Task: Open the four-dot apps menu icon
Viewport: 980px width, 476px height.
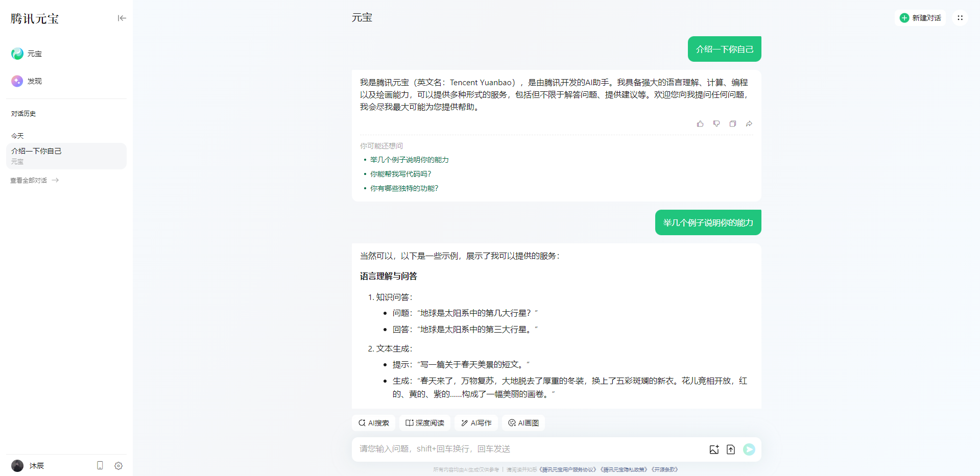Action: tap(960, 18)
